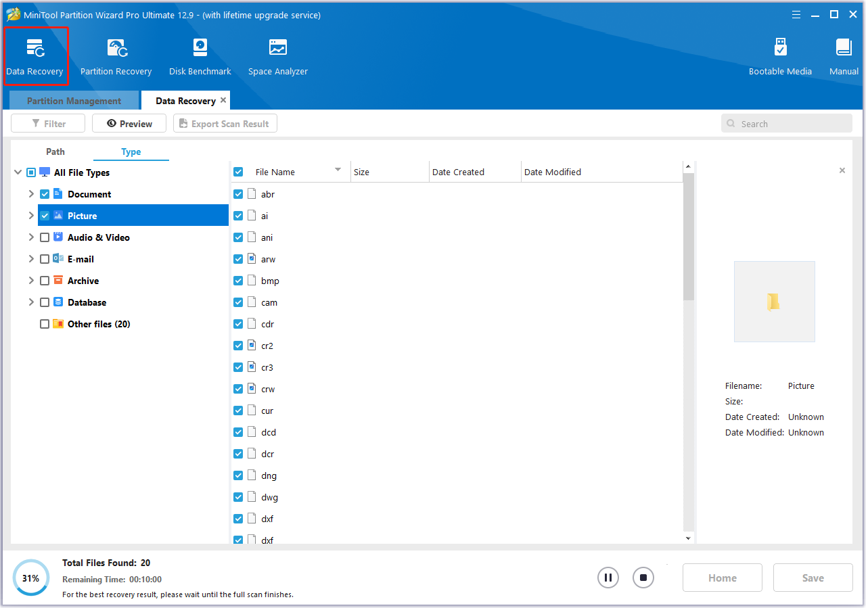
Task: Check the E-mail checkbox
Action: [x=45, y=259]
